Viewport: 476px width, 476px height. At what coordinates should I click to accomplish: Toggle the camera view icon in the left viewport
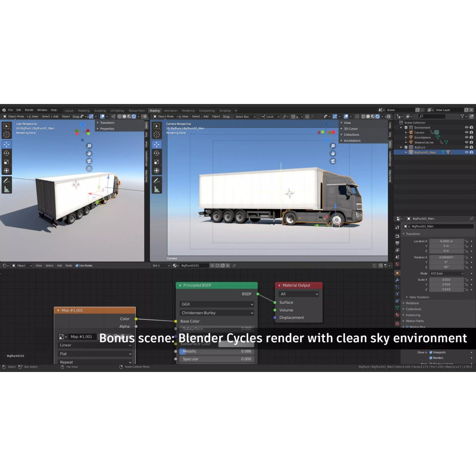point(89,161)
